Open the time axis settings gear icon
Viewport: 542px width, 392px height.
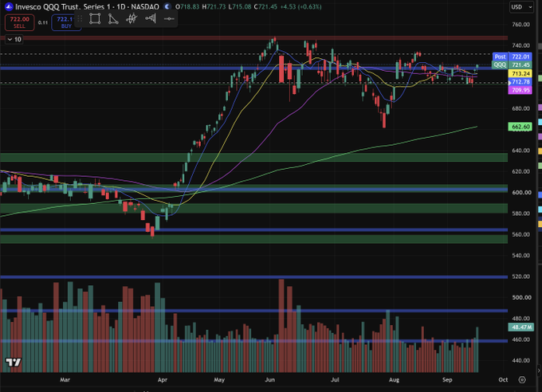click(x=522, y=379)
